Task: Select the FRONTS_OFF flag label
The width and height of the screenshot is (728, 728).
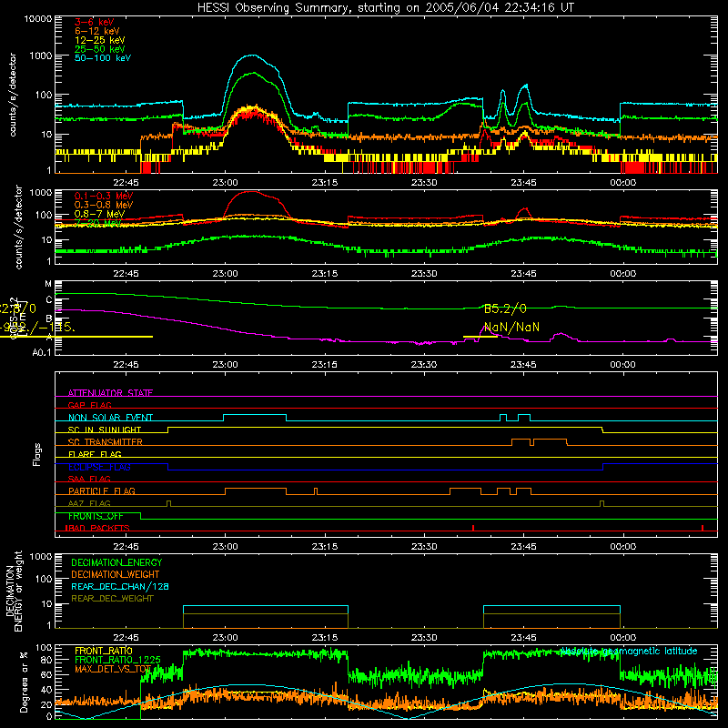Action: click(96, 516)
